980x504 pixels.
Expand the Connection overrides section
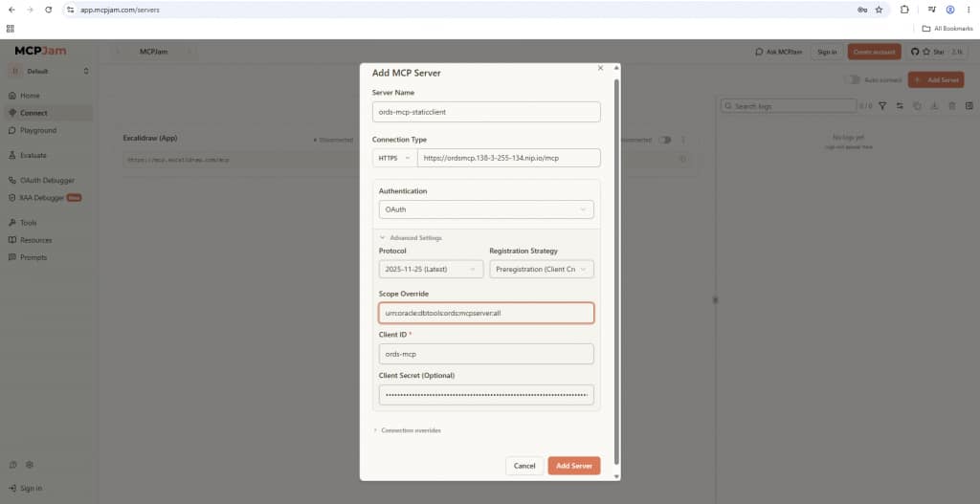tap(407, 430)
